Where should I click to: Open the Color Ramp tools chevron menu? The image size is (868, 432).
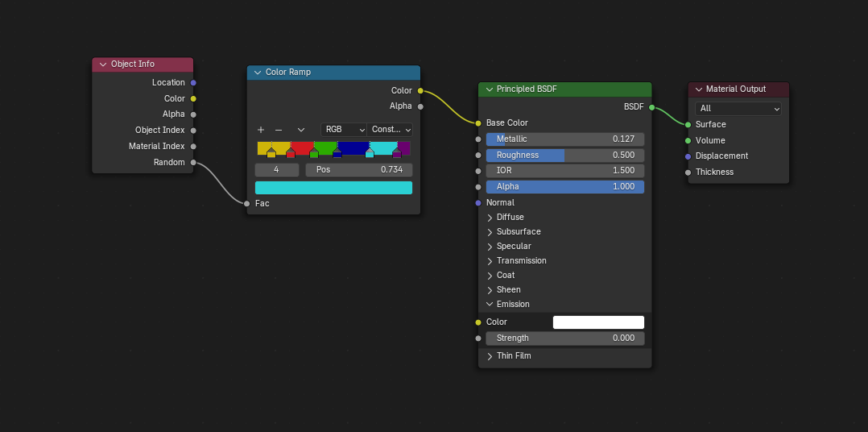(301, 130)
